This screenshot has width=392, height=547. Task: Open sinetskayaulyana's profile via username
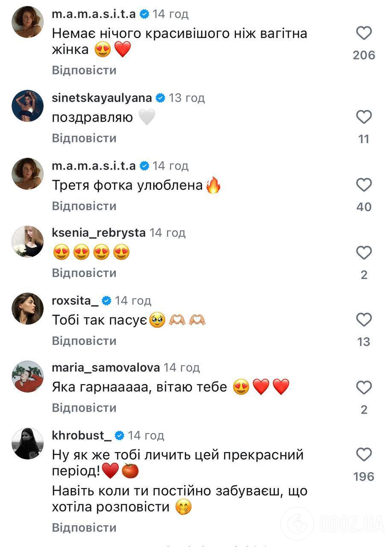coord(101,97)
